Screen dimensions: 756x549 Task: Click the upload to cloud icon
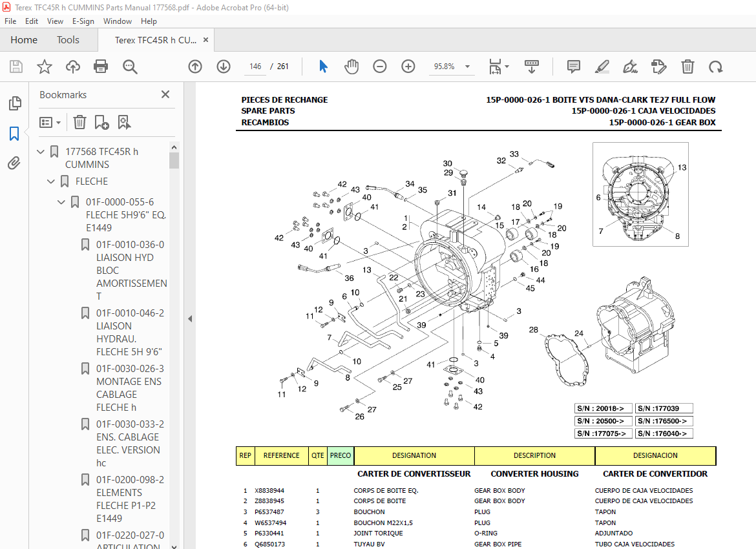73,67
